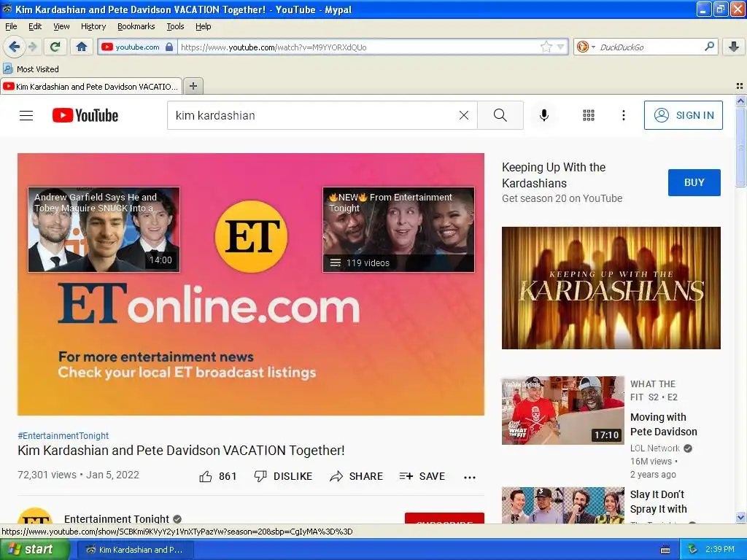The height and width of the screenshot is (560, 747).
Task: Open the downloads arrow icon
Action: (x=734, y=47)
